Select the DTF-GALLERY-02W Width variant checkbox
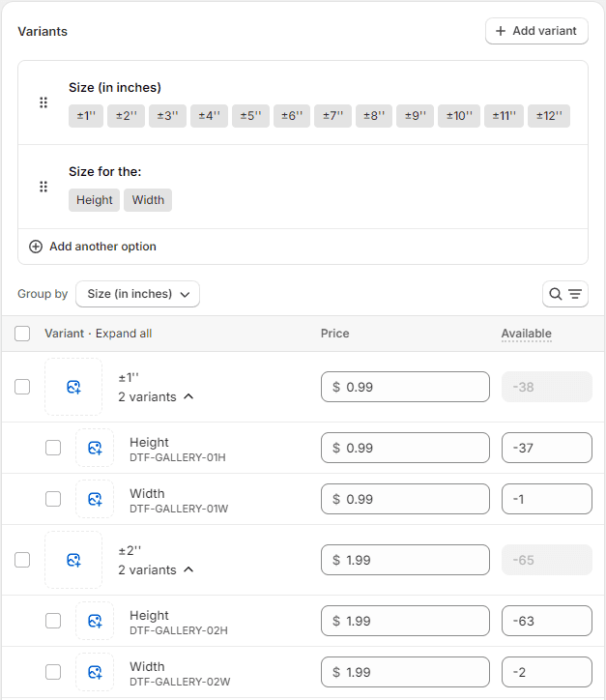Image resolution: width=606 pixels, height=700 pixels. tap(53, 672)
